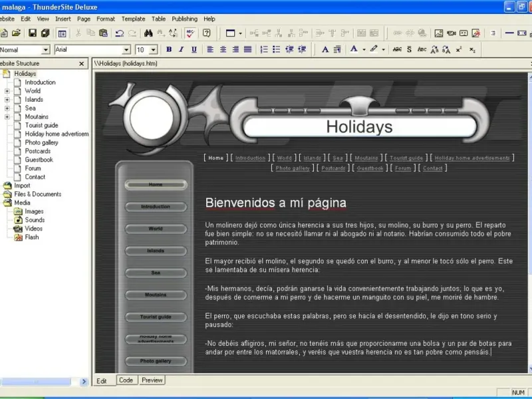532x399 pixels.
Task: Click the Tourist guide sidebar button
Action: 156,317
